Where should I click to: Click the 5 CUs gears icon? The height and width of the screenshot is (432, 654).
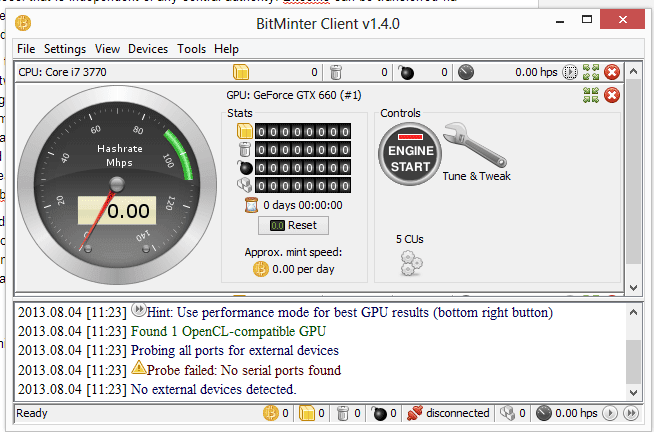412,263
